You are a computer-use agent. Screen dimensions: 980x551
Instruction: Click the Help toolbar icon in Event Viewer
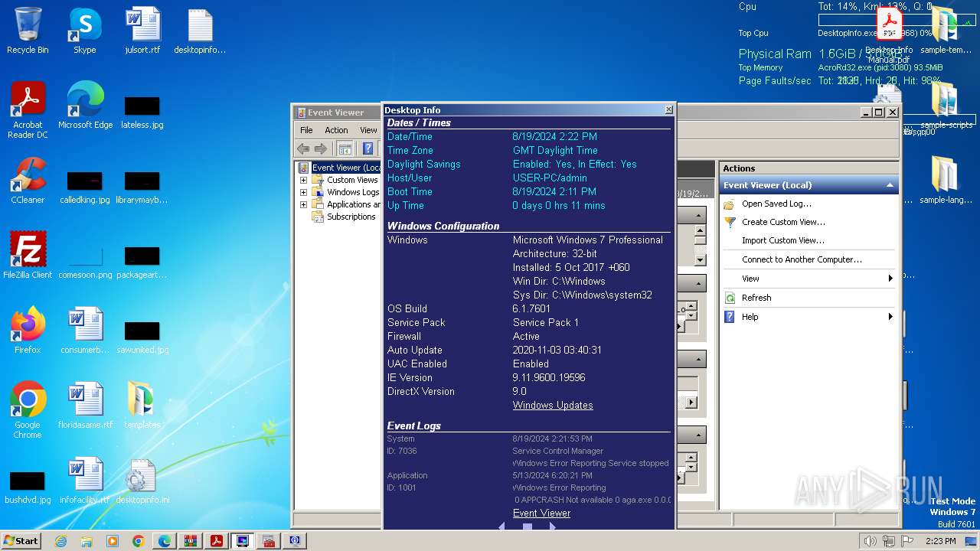pos(368,148)
